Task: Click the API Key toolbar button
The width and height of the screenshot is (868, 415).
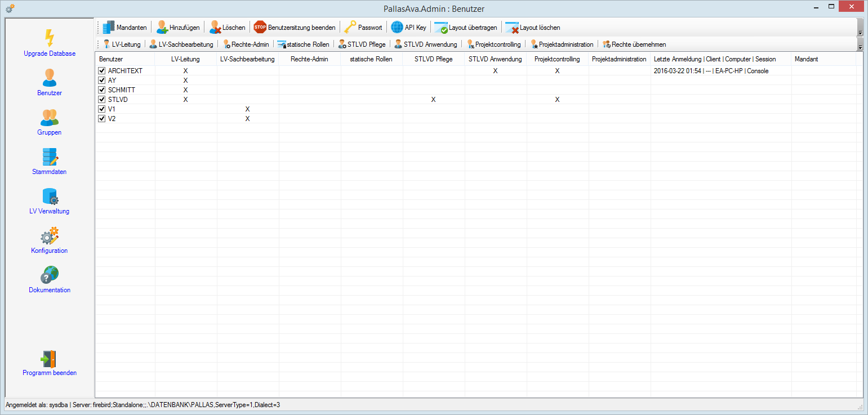Action: [409, 27]
